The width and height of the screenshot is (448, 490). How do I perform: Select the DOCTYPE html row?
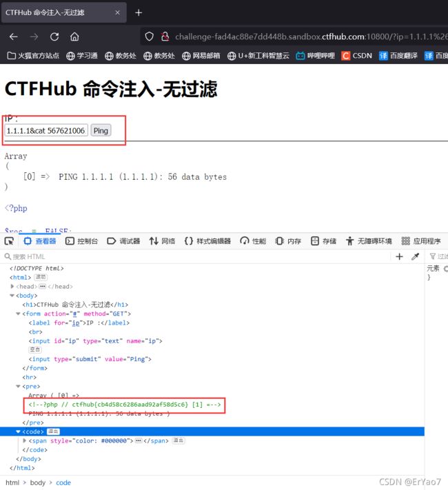click(37, 268)
